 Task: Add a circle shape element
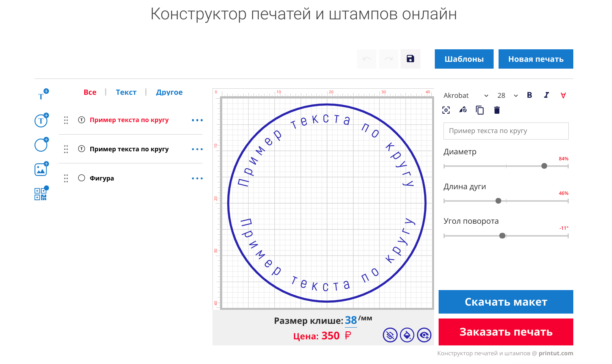pyautogui.click(x=41, y=145)
